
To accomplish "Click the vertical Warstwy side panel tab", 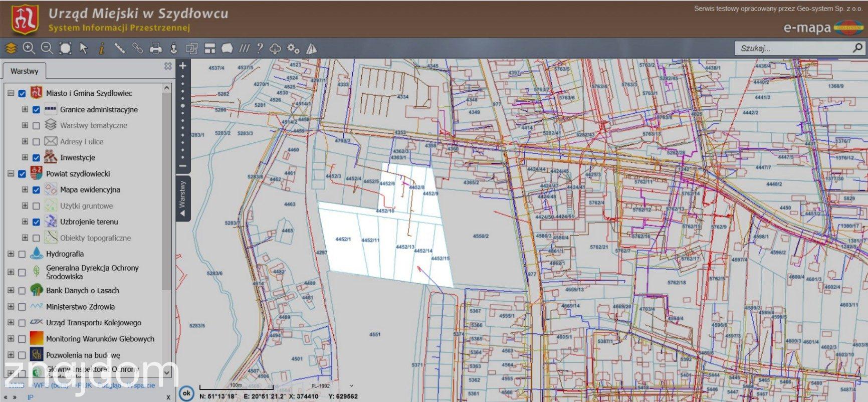I will click(x=182, y=198).
